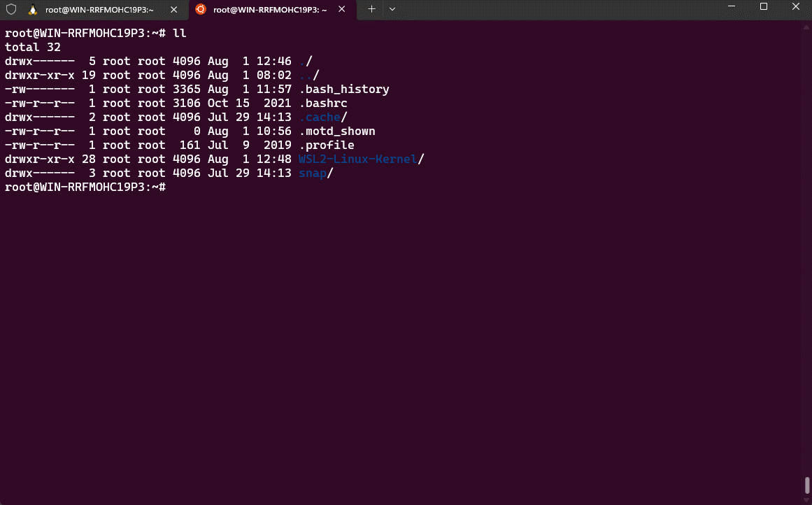Click the shield icon in the title bar
Viewport: 812px width, 505px height.
click(x=11, y=9)
